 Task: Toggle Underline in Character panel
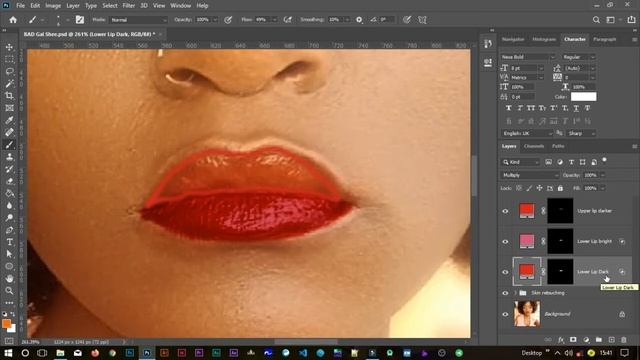tap(576, 108)
